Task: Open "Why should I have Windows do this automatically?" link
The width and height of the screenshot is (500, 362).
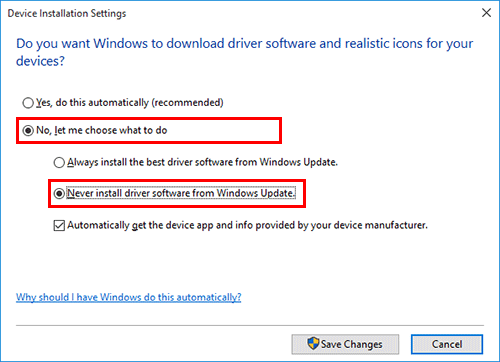Action: tap(129, 297)
